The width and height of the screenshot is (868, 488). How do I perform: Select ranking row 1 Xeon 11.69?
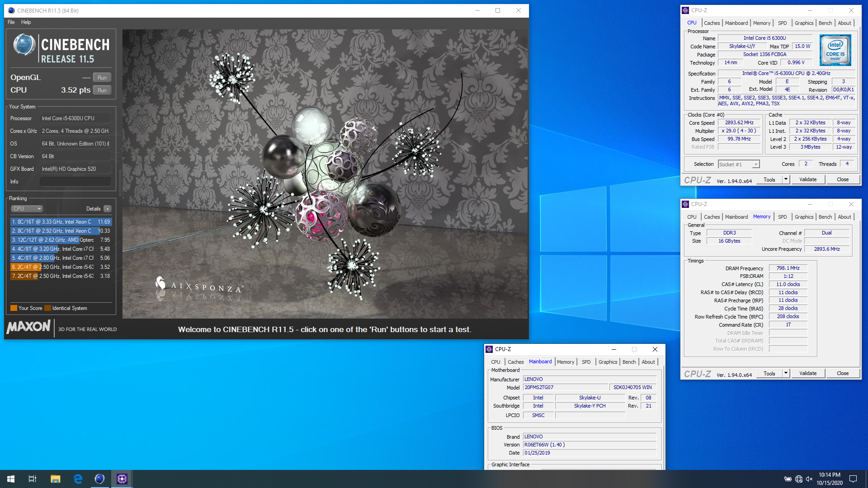61,222
